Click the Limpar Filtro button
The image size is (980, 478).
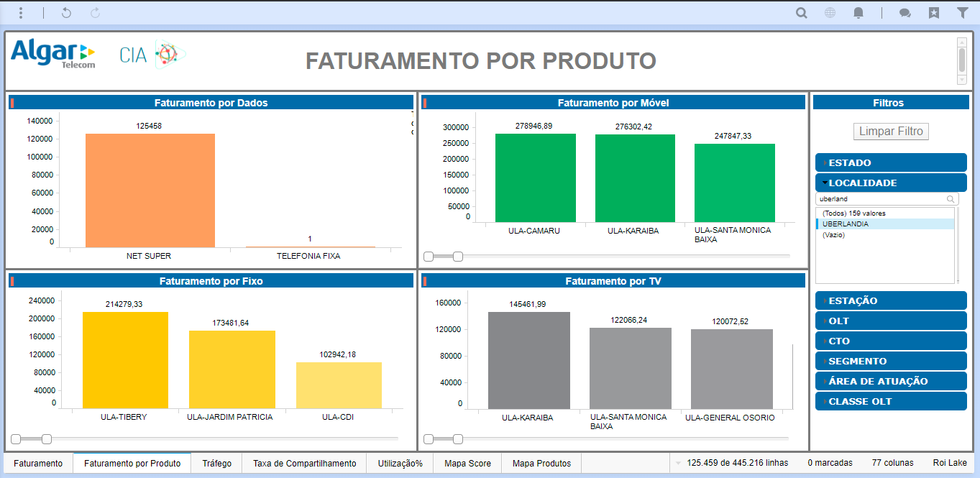(892, 132)
